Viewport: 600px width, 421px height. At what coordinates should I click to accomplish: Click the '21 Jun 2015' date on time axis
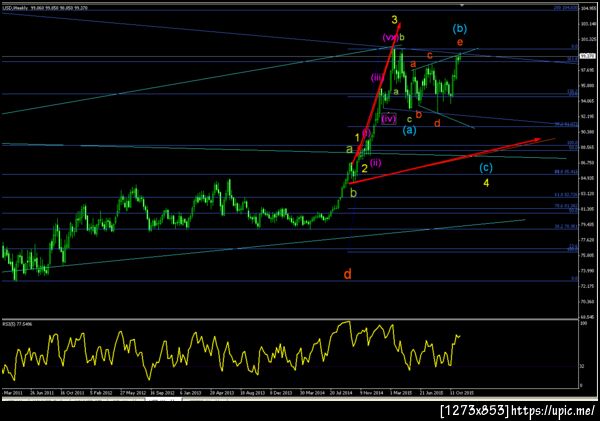click(x=431, y=393)
